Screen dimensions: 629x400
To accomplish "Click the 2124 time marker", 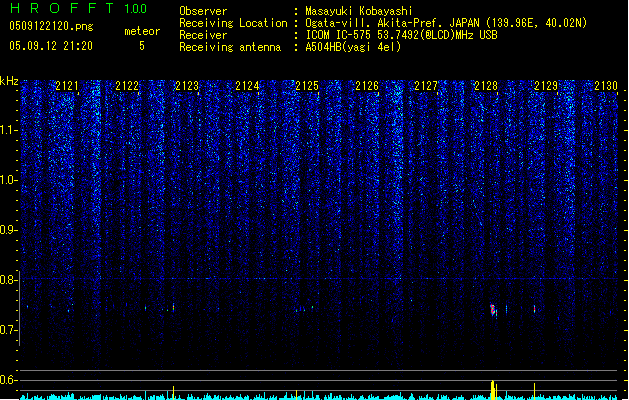I will click(x=247, y=86).
